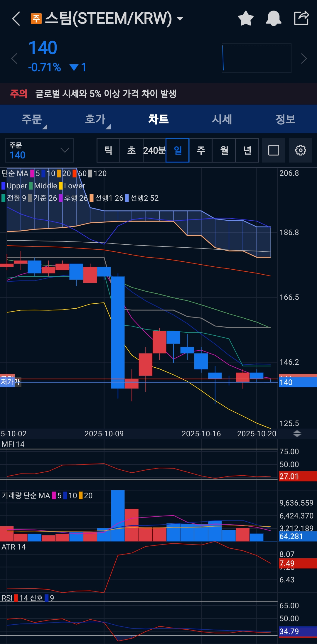Tap the MA 5 magenta color swatch
This screenshot has width=317, height=644.
click(32, 173)
